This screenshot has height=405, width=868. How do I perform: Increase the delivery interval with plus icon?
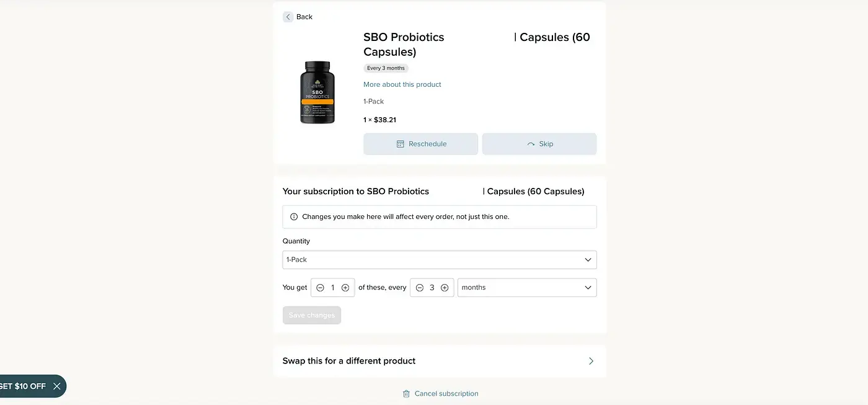pos(445,288)
